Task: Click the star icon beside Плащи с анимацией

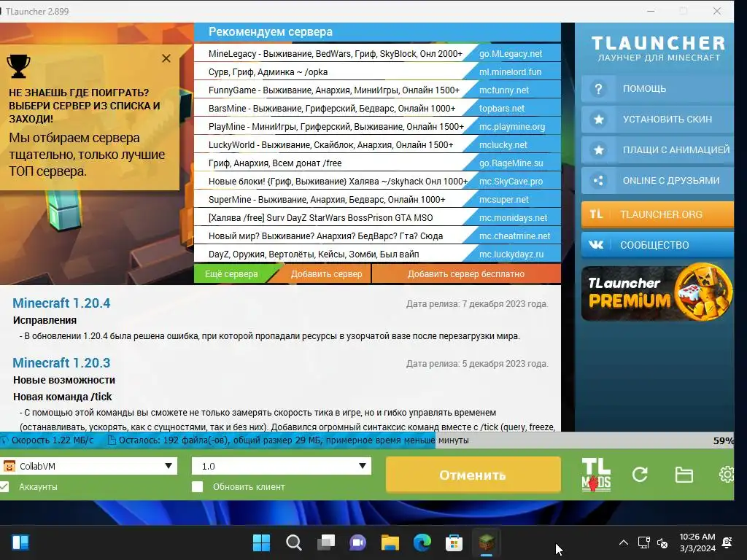Action: (x=598, y=150)
